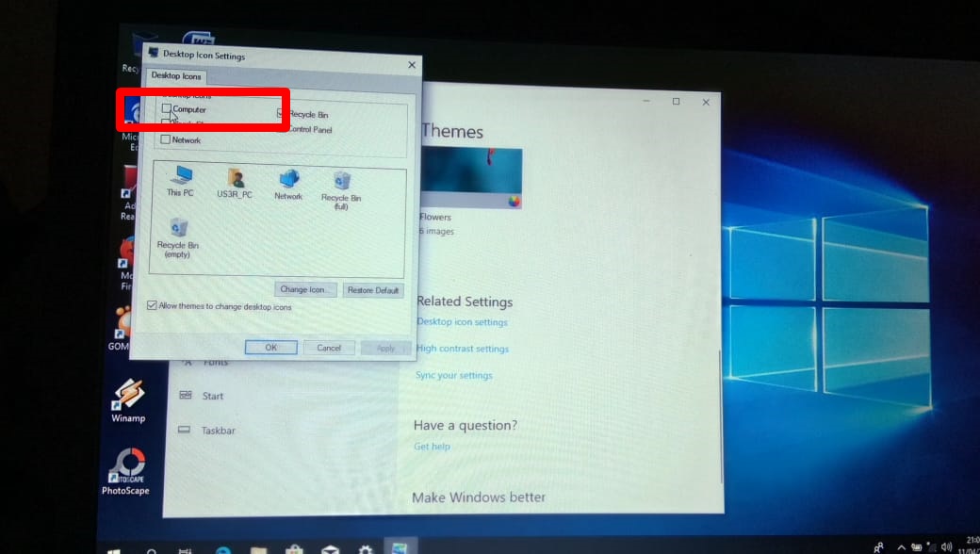Open Microsoft Edge from the taskbar

pyautogui.click(x=223, y=547)
